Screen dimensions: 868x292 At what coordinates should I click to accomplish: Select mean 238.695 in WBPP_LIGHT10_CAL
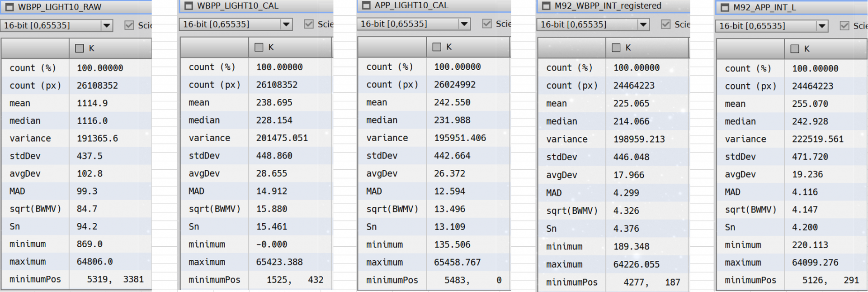274,103
